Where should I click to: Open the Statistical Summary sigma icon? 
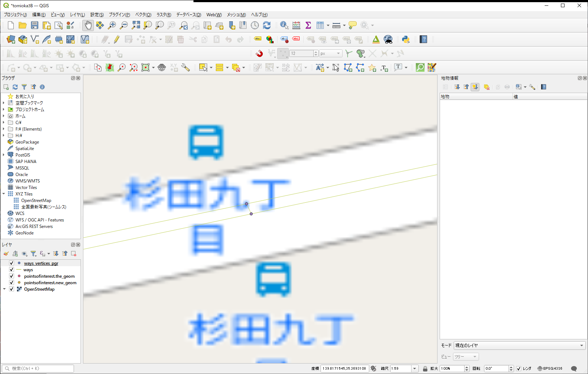click(308, 25)
